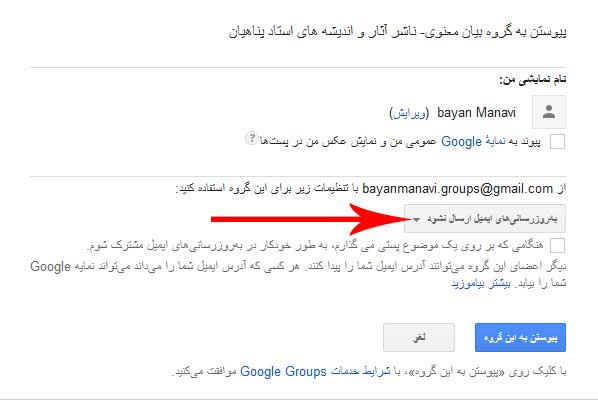Screen dimensions: 598x400
Task: Click the auto-subscribe checkbox label text
Action: pyautogui.click(x=315, y=245)
